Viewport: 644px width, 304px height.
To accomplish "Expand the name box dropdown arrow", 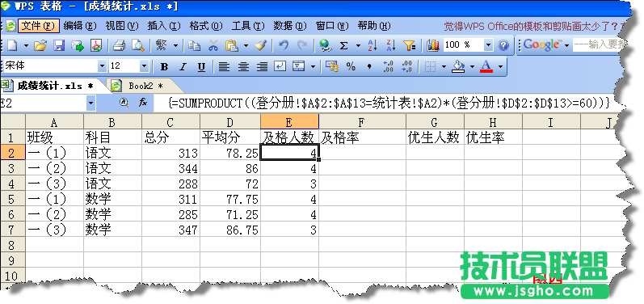I will tap(90, 103).
